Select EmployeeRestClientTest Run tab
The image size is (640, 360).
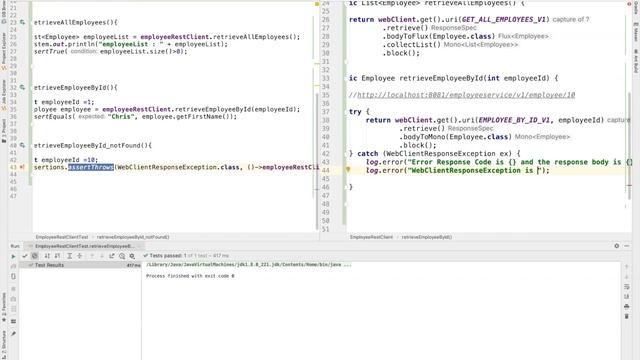[84, 246]
